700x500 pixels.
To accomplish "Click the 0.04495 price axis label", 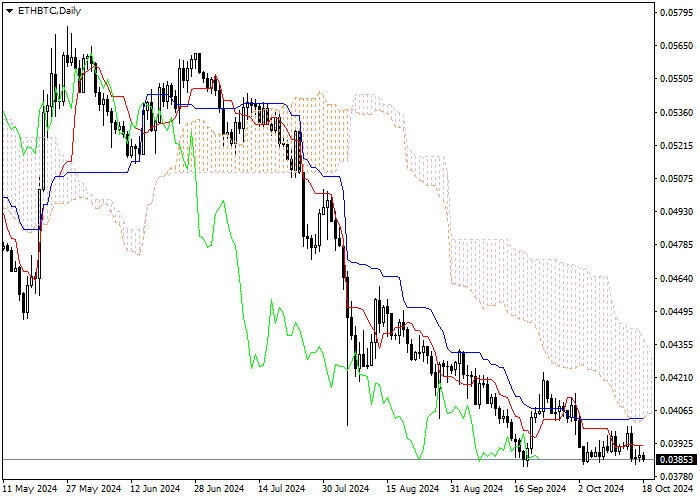I will click(x=676, y=312).
